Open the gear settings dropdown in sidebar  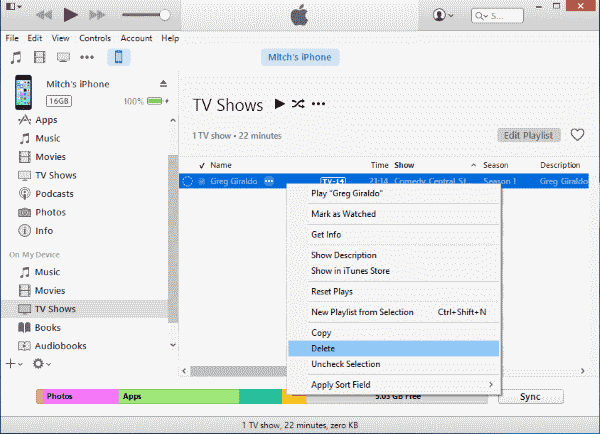coord(42,363)
